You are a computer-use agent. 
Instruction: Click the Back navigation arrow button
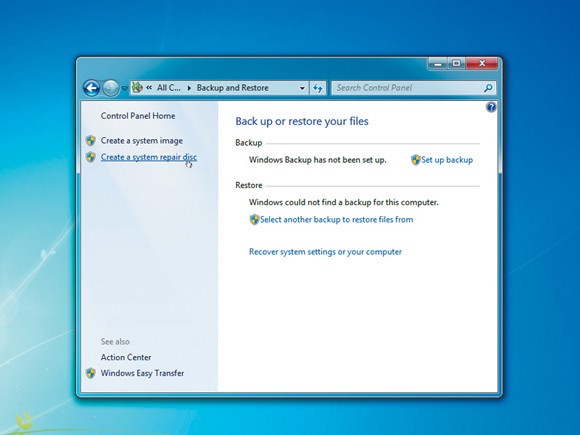click(x=91, y=88)
